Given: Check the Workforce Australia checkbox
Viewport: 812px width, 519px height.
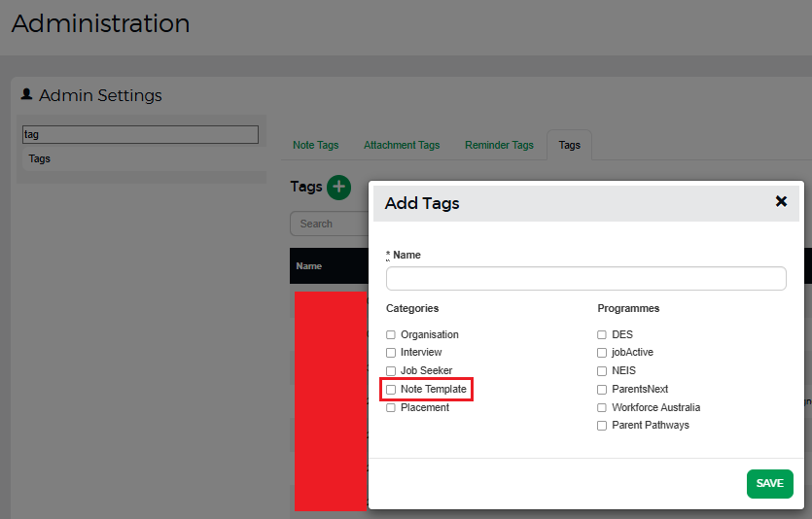Looking at the screenshot, I should (x=602, y=408).
